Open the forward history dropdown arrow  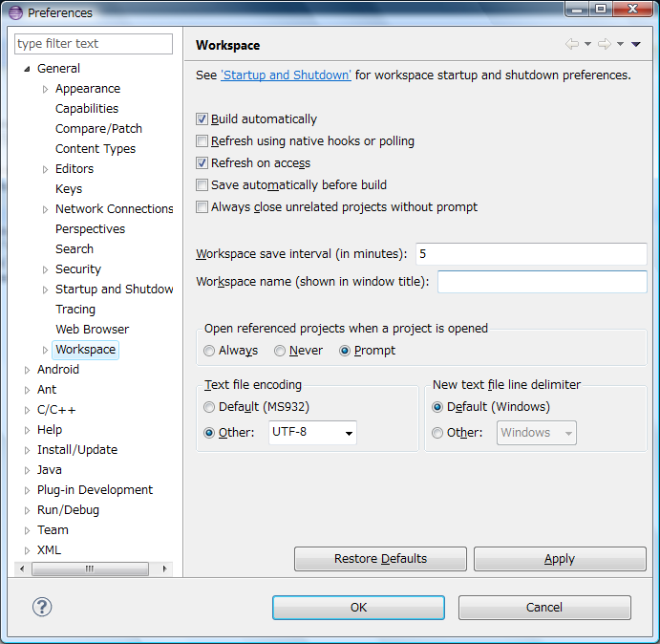(620, 44)
